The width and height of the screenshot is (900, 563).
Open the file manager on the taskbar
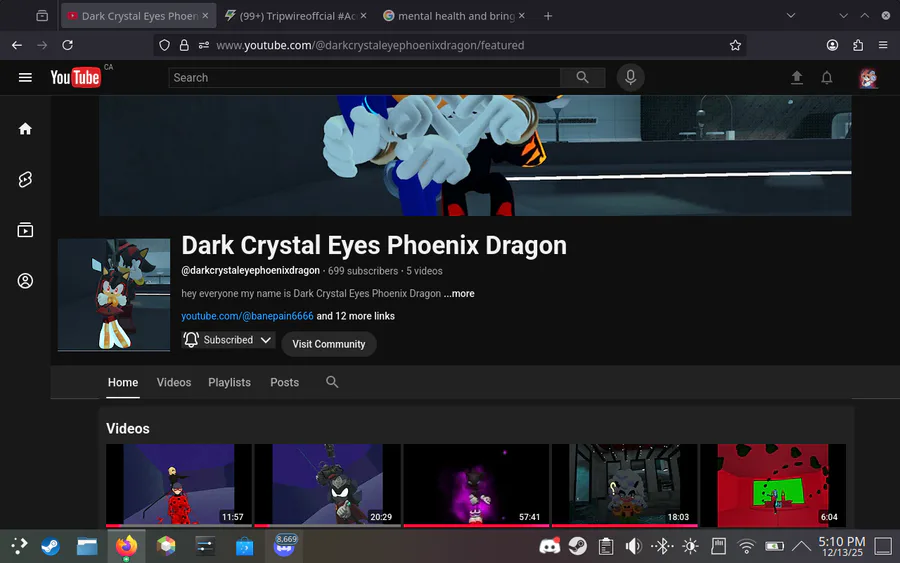(x=87, y=546)
